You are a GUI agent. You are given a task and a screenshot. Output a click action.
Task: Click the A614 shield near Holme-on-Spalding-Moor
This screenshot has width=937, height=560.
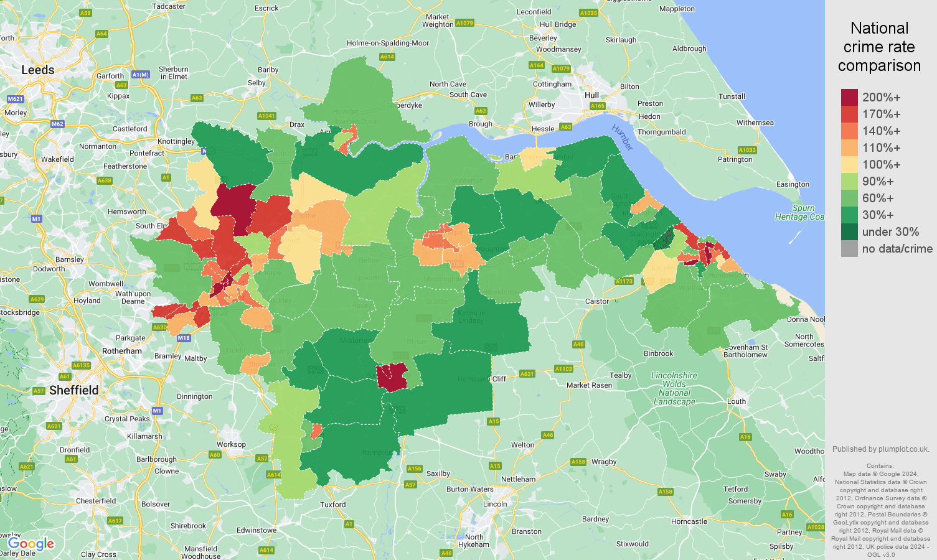tap(387, 57)
